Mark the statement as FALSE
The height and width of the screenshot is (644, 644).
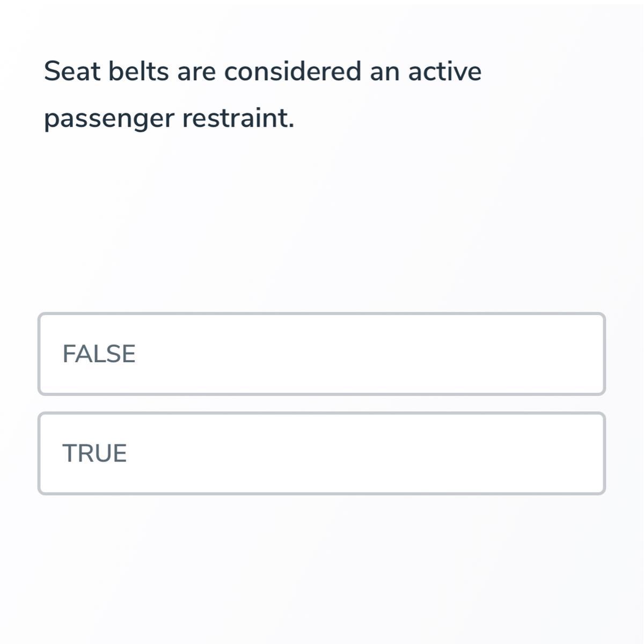coord(321,354)
